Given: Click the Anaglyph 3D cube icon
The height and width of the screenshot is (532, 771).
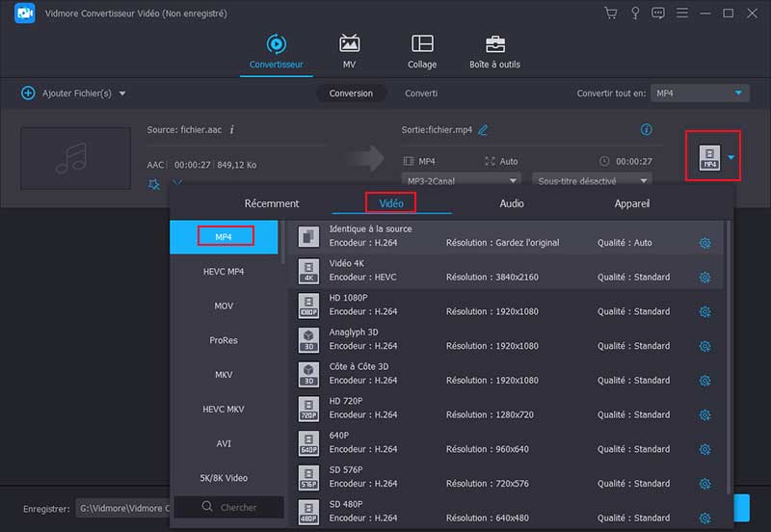Looking at the screenshot, I should (x=308, y=340).
